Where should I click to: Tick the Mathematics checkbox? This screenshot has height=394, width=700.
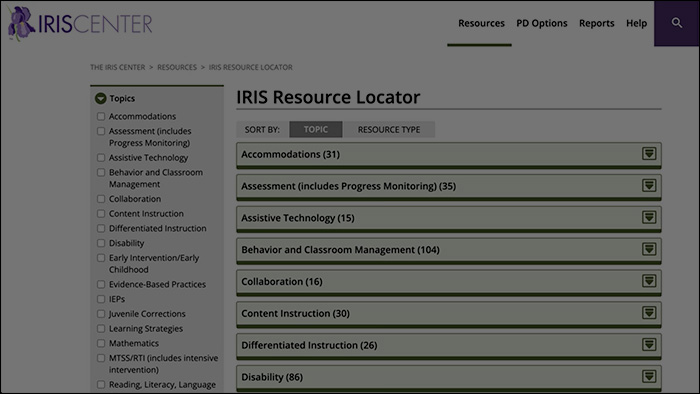101,343
